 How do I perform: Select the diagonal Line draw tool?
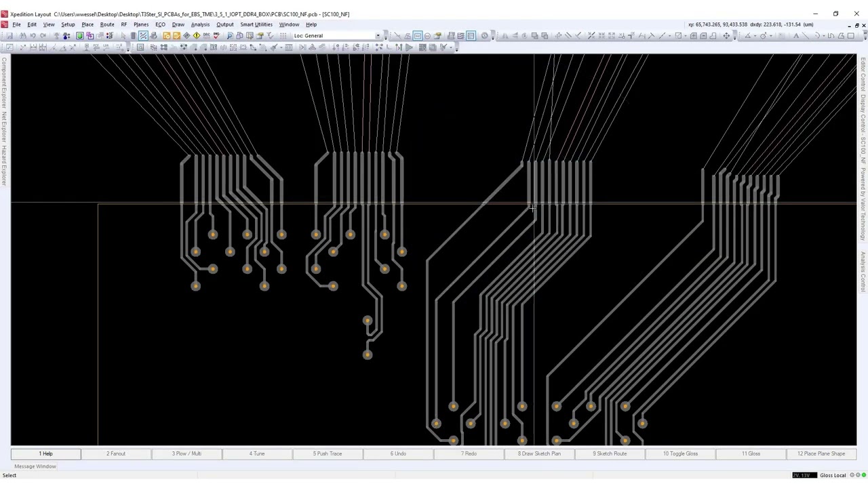806,36
